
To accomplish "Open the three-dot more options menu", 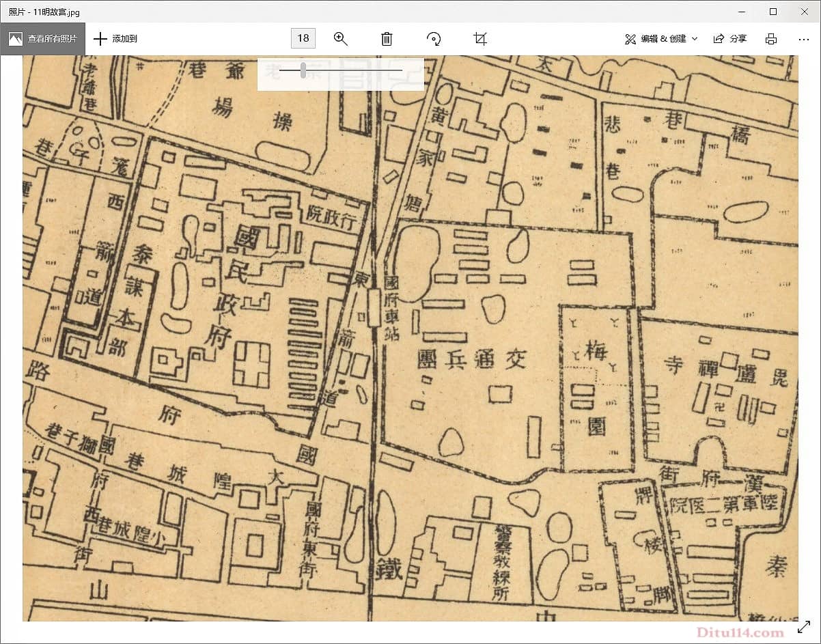I will (x=803, y=39).
